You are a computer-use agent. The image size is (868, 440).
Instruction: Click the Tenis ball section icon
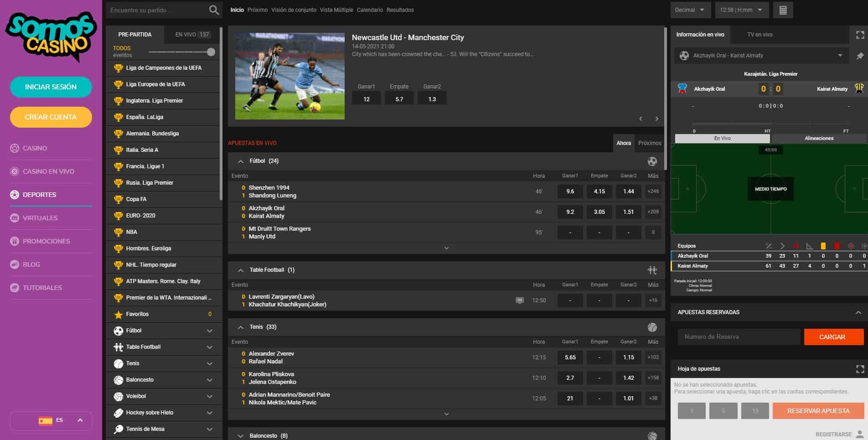[652, 327]
